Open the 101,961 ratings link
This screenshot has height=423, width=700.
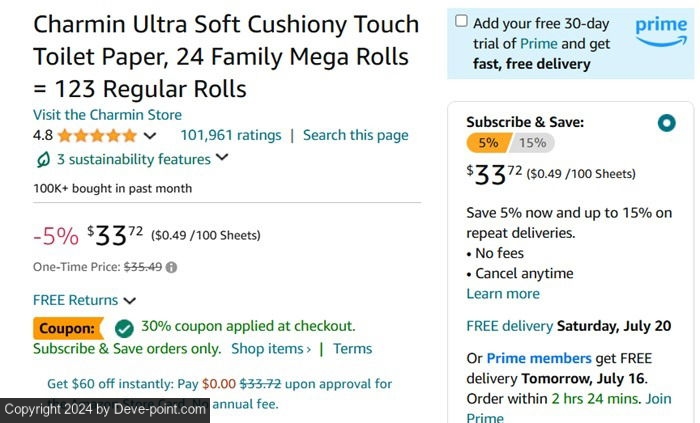[x=230, y=135]
